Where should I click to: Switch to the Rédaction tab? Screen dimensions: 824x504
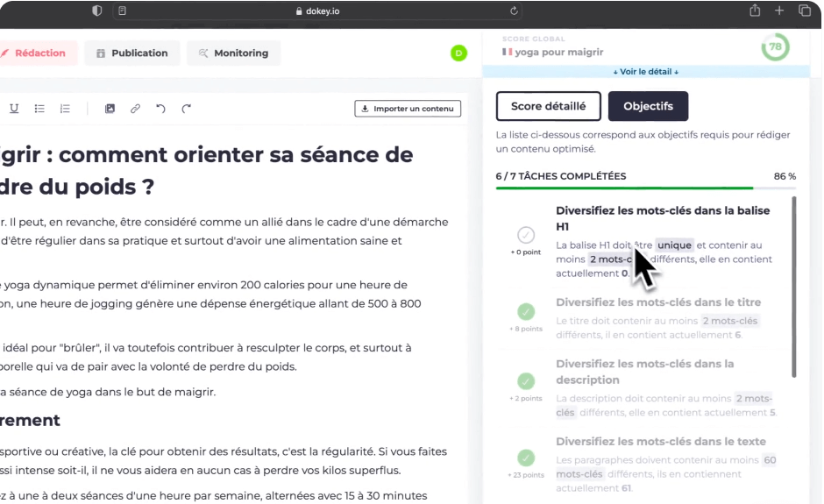tap(37, 53)
